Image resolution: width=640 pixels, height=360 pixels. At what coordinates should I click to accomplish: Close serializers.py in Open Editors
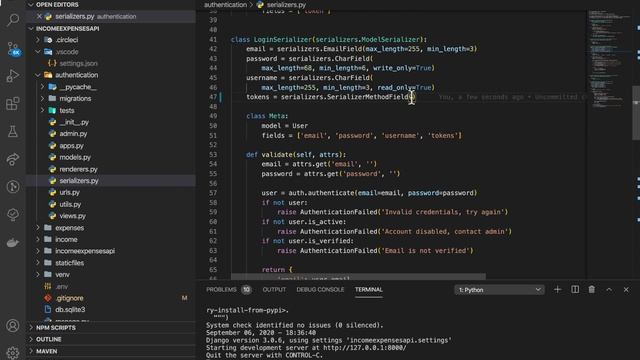(39, 16)
